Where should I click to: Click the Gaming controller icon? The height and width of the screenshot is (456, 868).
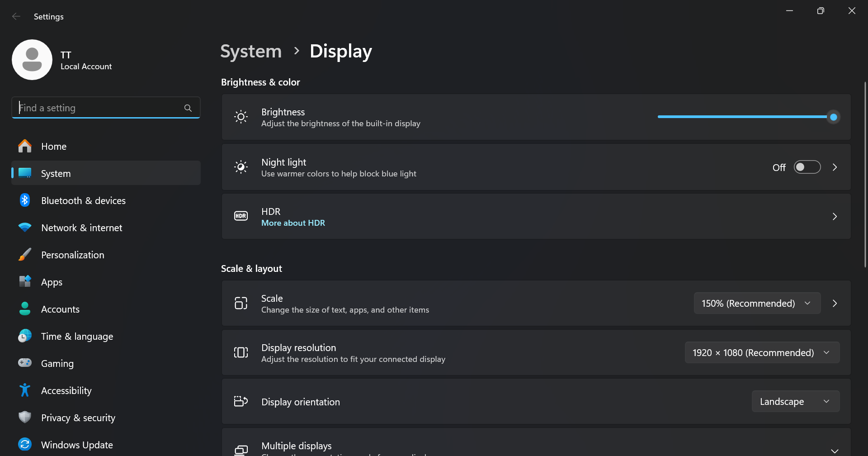[x=25, y=363]
